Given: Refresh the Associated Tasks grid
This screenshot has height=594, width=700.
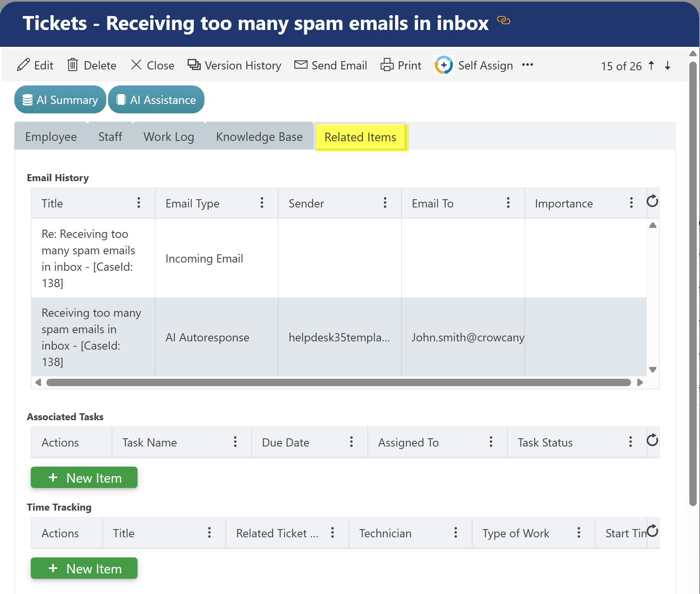Looking at the screenshot, I should coord(652,440).
